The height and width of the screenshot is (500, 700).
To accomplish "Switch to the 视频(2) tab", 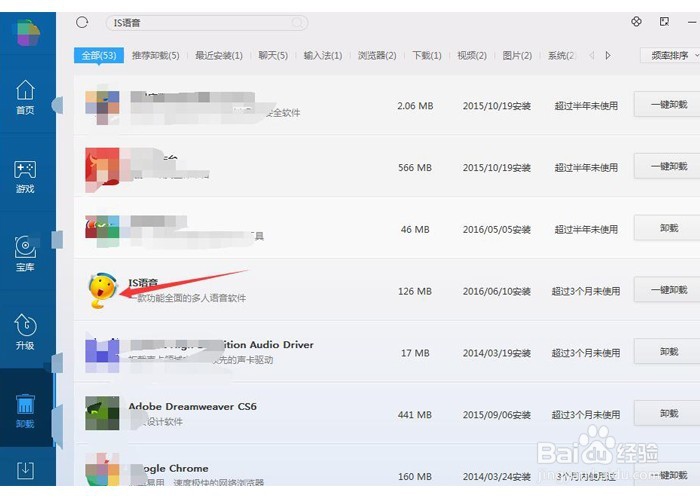I will pyautogui.click(x=472, y=55).
